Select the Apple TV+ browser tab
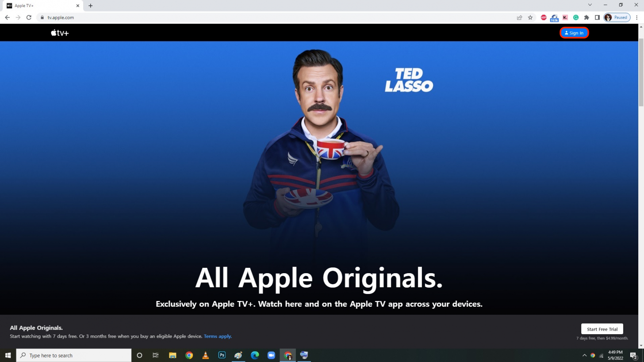644x362 pixels. tap(42, 6)
